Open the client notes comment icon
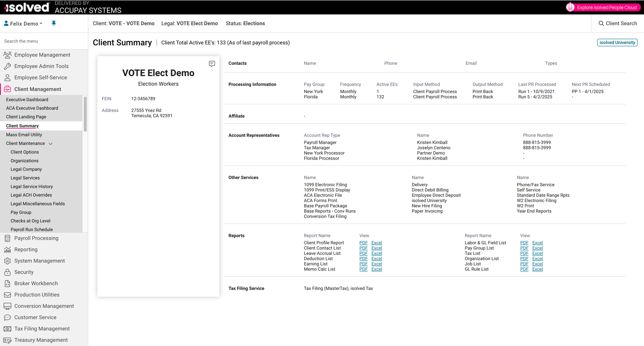The height and width of the screenshot is (346, 644). [x=212, y=64]
